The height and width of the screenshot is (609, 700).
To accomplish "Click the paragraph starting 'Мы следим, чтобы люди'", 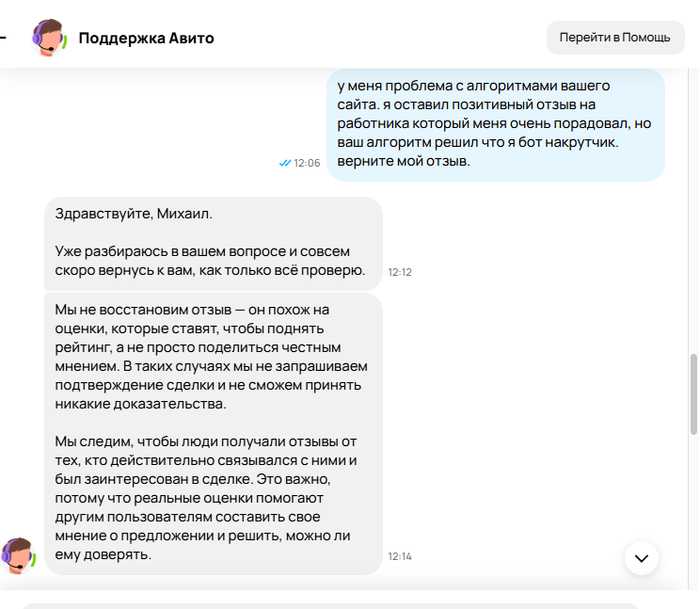I will click(x=206, y=498).
